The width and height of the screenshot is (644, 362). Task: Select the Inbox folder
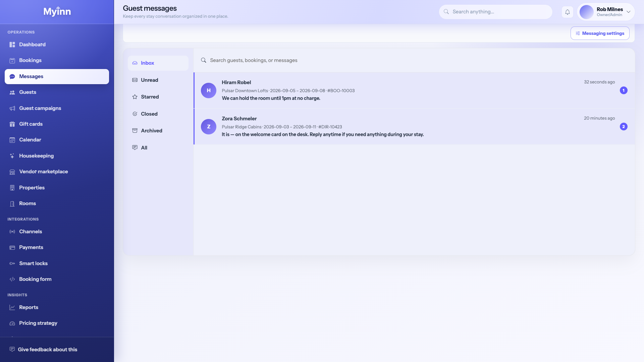coord(158,63)
